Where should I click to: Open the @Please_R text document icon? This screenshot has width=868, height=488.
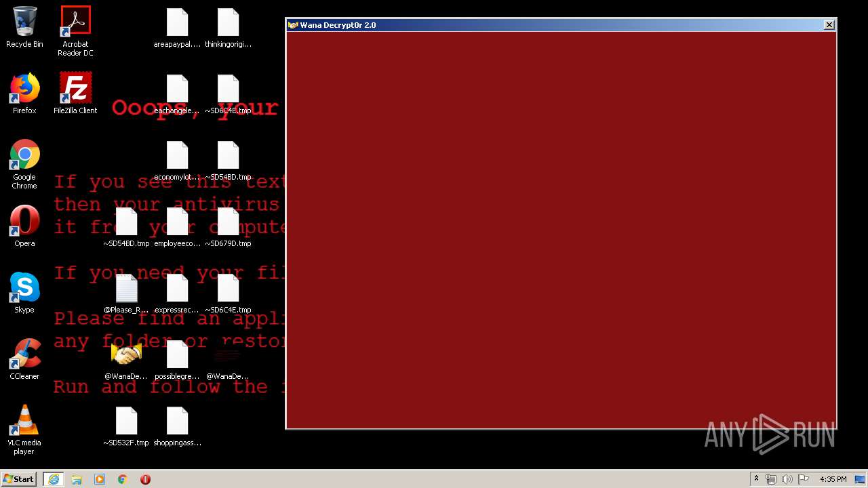(x=126, y=293)
